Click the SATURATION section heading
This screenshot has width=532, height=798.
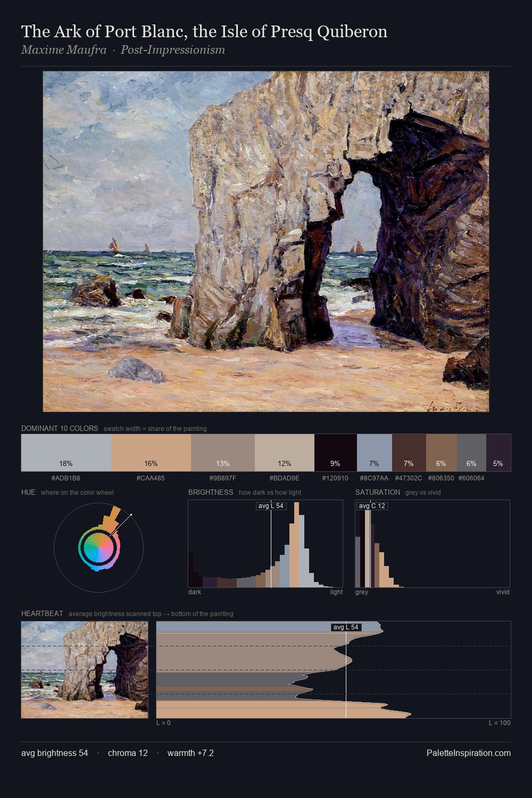(378, 492)
